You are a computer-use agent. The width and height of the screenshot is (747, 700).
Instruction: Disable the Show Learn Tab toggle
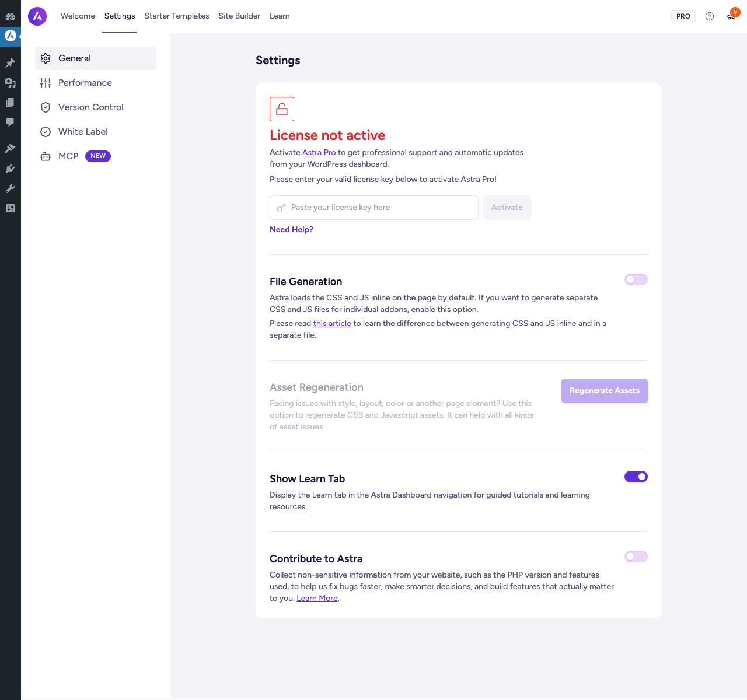(636, 477)
